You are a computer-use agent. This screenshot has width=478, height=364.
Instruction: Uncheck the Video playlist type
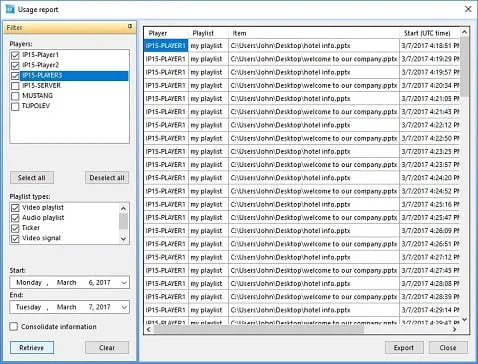[15, 208]
